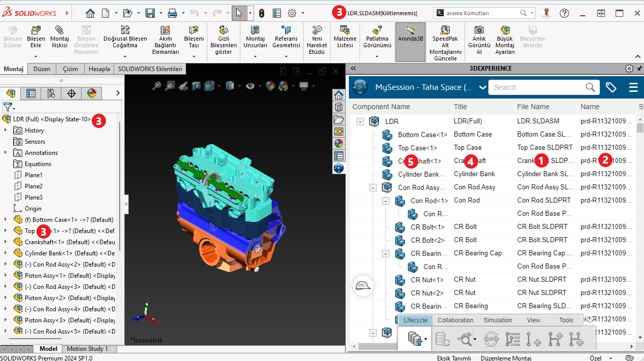Click the Bileşen Ekle (Insert Components) icon

point(35,30)
